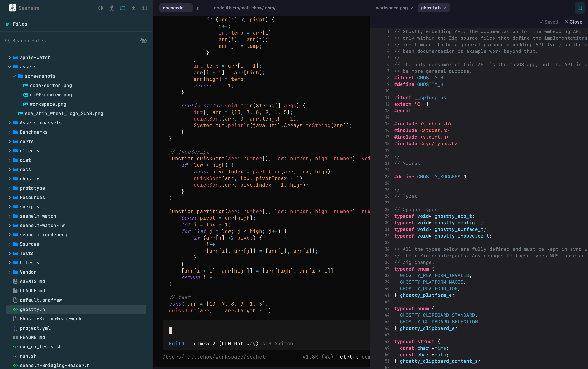The image size is (588, 369).
Task: Toggle the sidebar panel icon
Action: pos(144,8)
